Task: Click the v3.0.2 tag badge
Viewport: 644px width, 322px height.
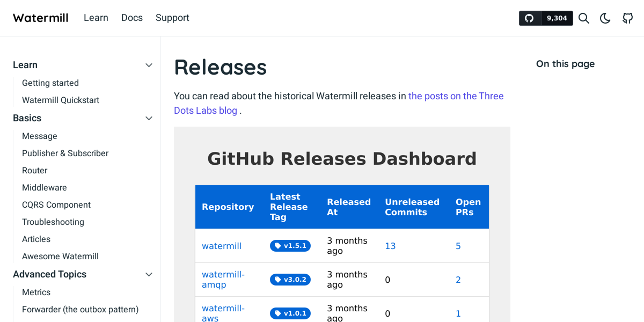Action: [x=290, y=279]
